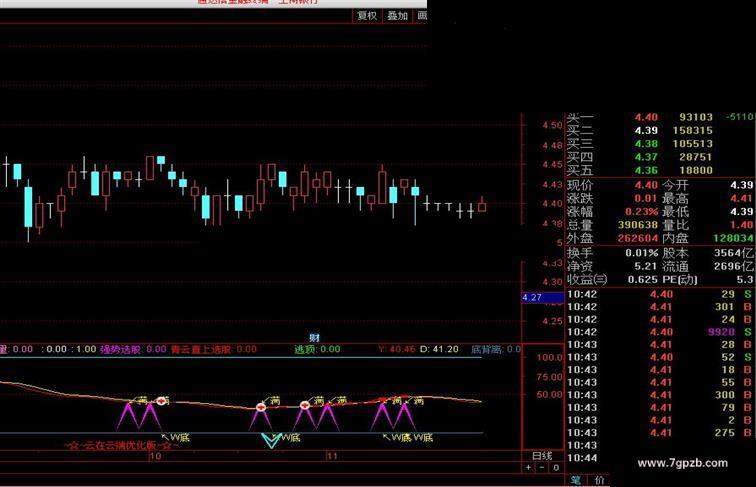Image resolution: width=756 pixels, height=487 pixels.
Task: Click the 内盘 128034 value
Action: [733, 238]
